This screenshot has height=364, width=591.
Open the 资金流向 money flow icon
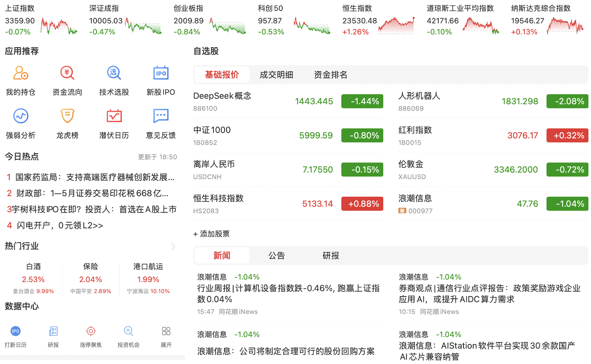point(67,73)
